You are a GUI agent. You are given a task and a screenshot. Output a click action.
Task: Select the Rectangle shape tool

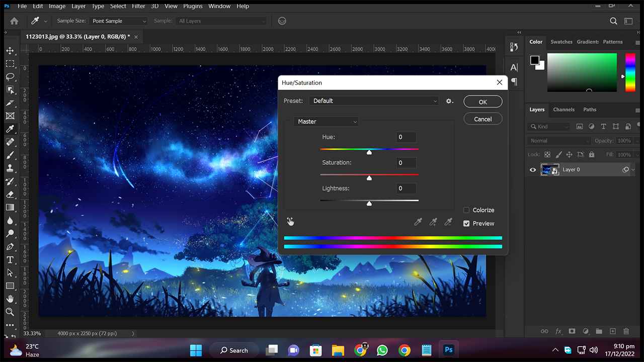pos(10,286)
